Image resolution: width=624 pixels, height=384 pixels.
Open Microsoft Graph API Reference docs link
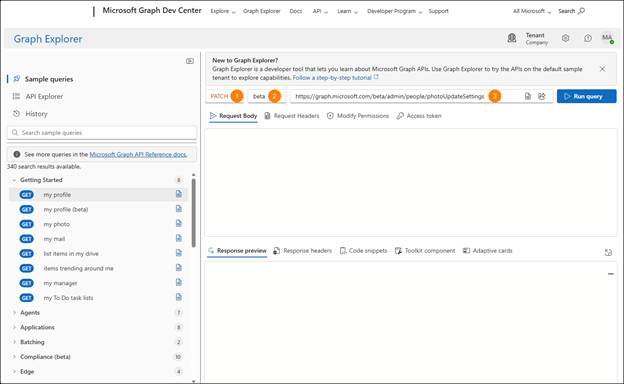(138, 154)
